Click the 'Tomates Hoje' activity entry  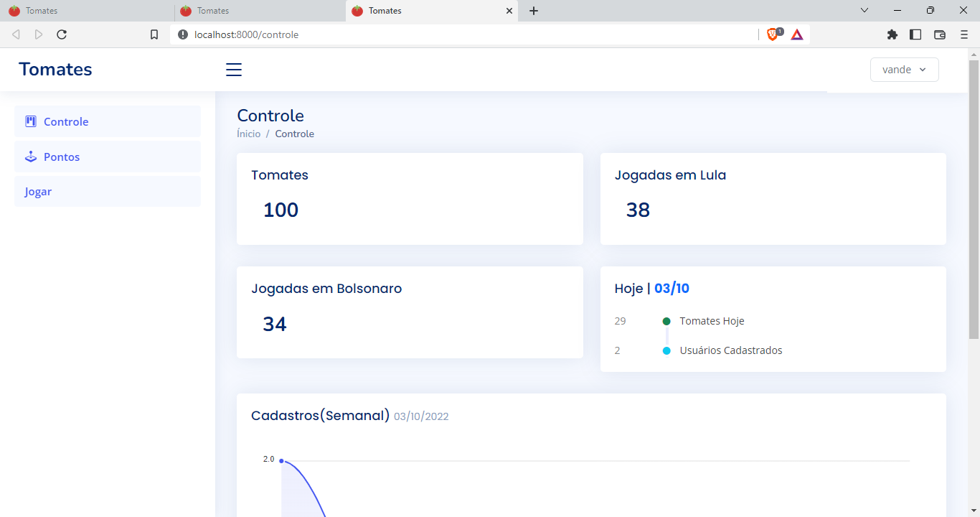(x=712, y=321)
